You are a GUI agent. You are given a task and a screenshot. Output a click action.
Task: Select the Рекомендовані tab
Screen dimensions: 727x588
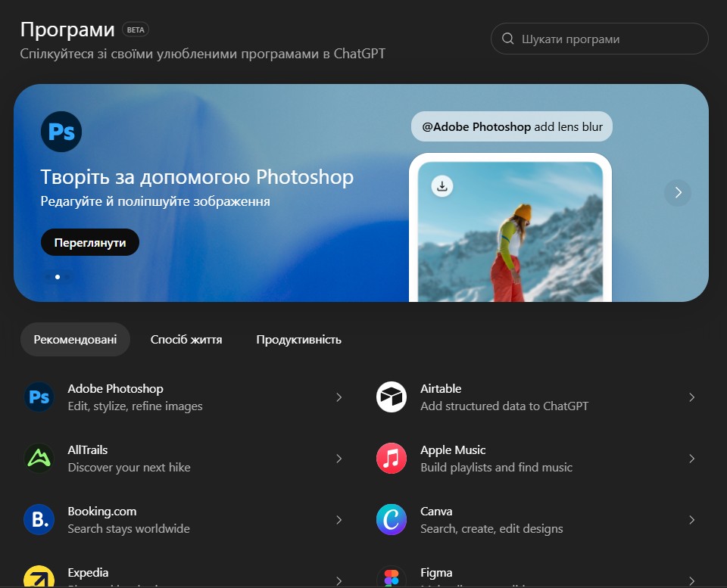75,340
